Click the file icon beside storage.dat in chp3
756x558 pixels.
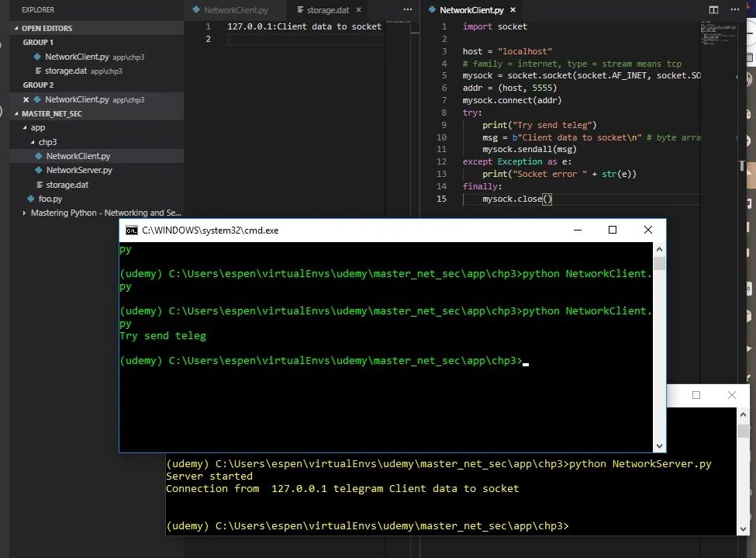coord(39,185)
